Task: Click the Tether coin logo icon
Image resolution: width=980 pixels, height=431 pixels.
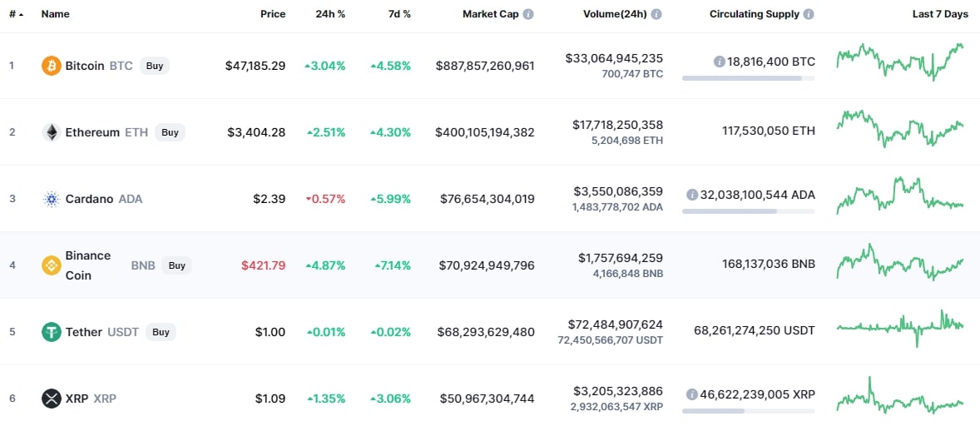Action: (x=52, y=331)
